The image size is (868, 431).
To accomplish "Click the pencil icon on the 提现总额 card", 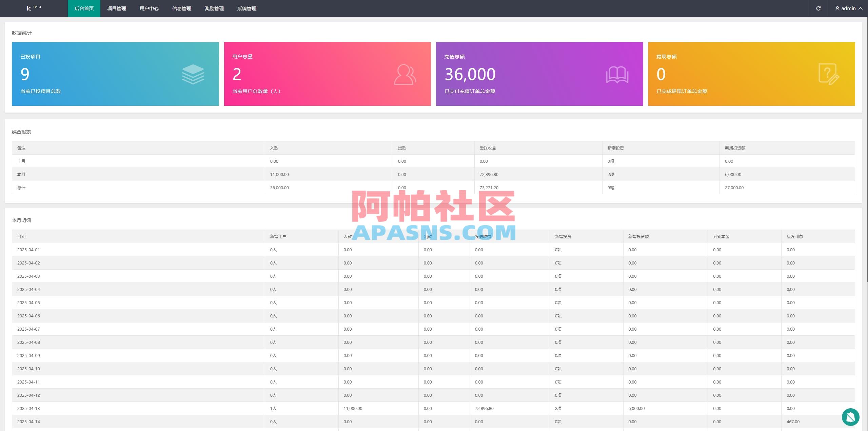I will (x=829, y=74).
